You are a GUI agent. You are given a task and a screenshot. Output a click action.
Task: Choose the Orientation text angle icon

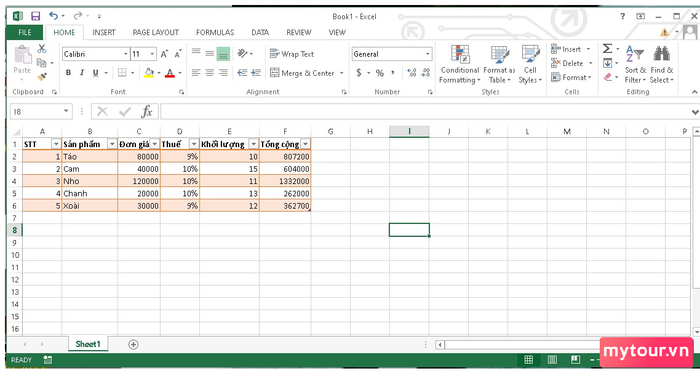click(242, 54)
